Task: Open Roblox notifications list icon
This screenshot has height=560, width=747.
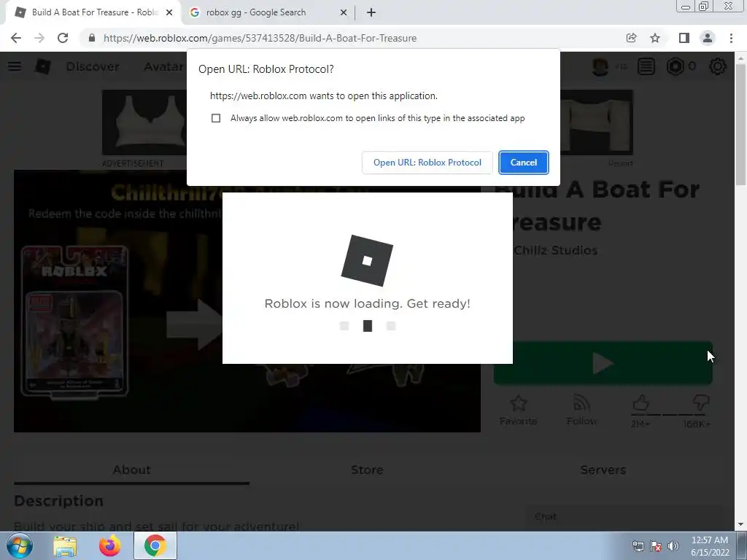Action: point(646,66)
